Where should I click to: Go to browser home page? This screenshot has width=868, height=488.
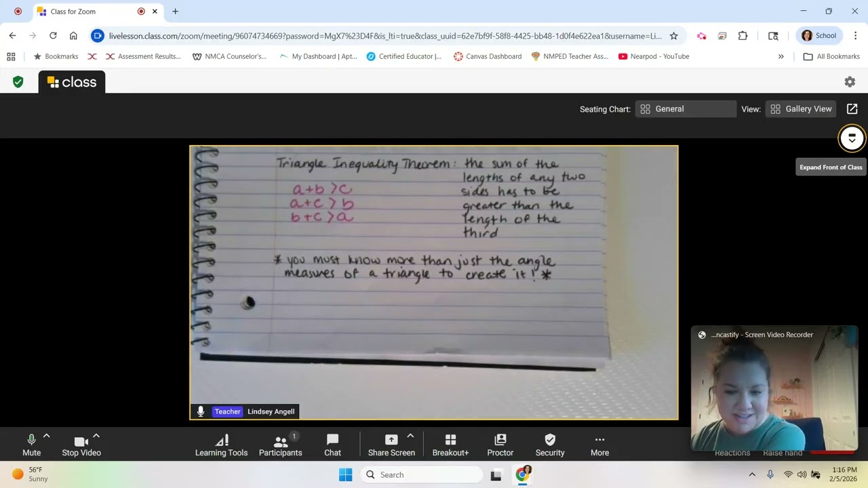[x=73, y=36]
